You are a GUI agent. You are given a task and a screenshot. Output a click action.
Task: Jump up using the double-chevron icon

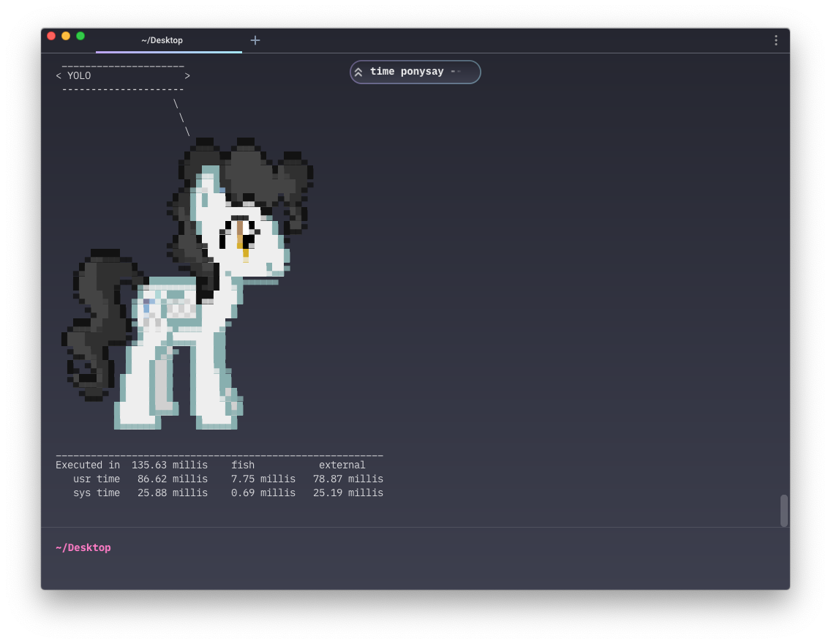tap(358, 72)
